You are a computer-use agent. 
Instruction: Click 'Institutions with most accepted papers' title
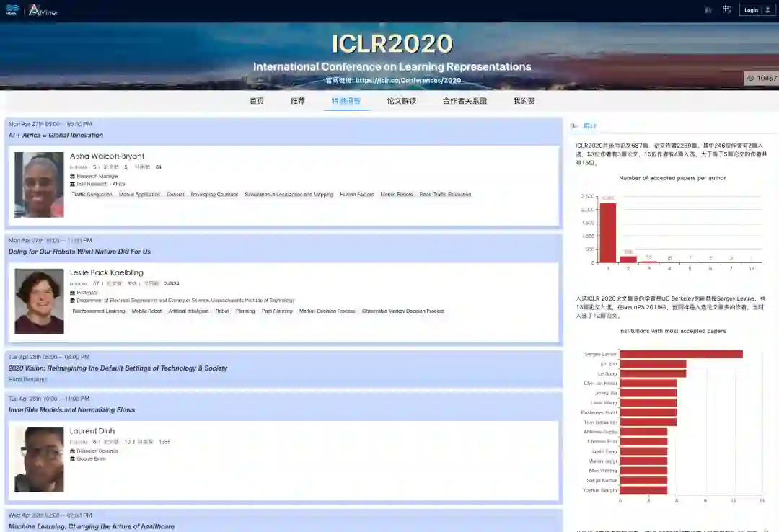coord(672,331)
